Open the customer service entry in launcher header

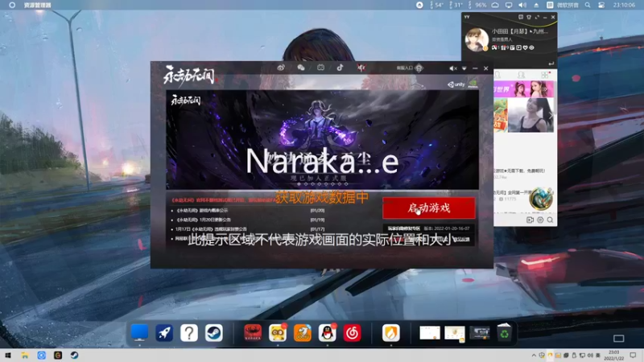(x=410, y=68)
